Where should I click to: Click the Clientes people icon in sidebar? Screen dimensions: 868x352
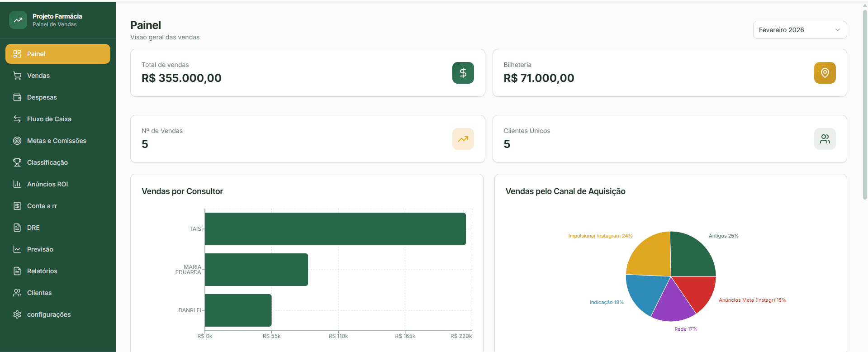pos(17,293)
